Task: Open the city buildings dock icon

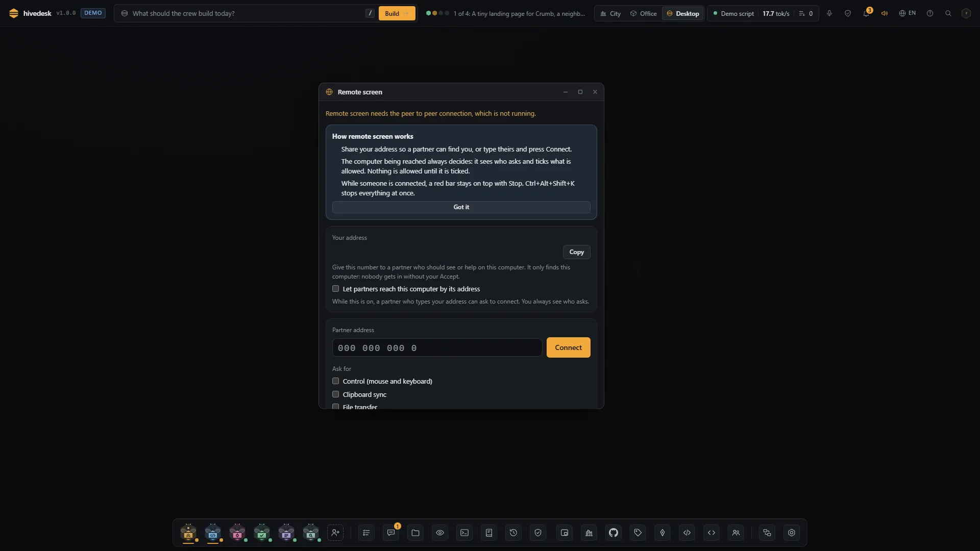Action: click(x=589, y=533)
